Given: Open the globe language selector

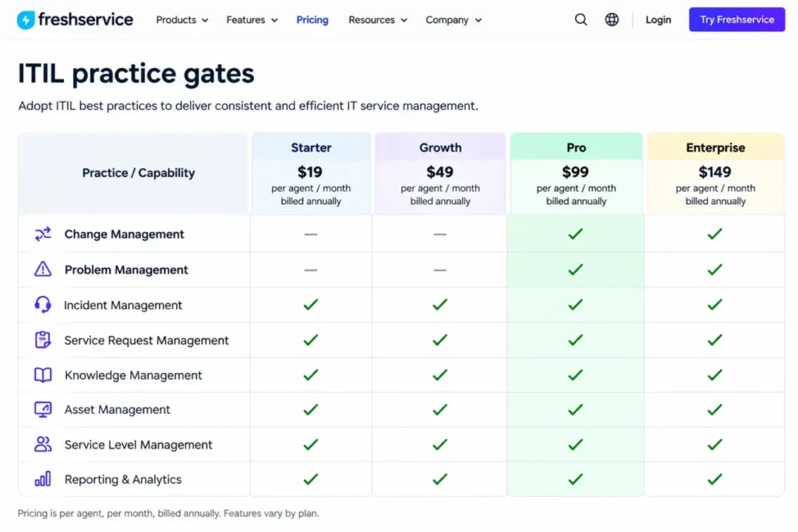Looking at the screenshot, I should (612, 19).
